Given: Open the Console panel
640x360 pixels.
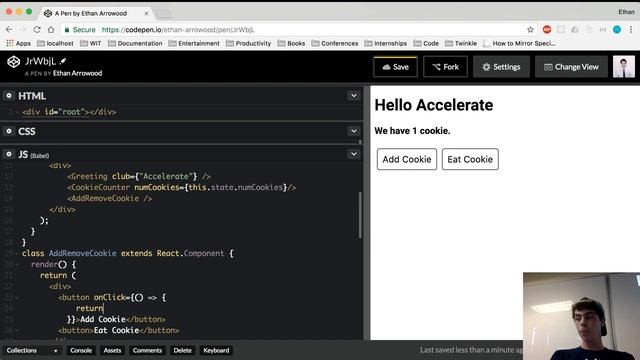Looking at the screenshot, I should coord(81,350).
